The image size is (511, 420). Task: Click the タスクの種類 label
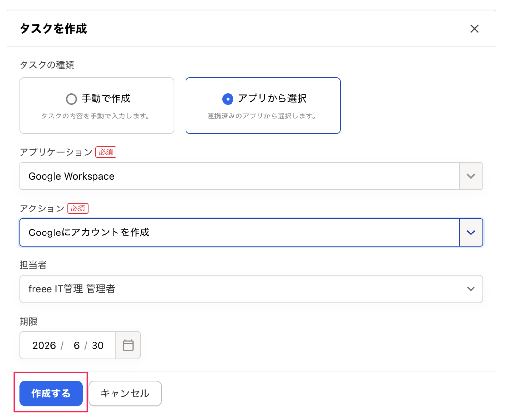[x=47, y=65]
